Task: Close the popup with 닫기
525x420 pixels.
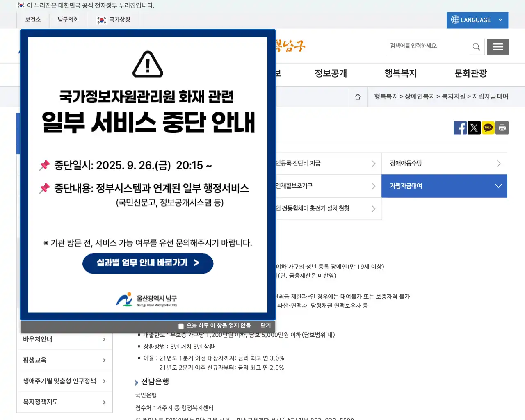Action: coord(266,326)
